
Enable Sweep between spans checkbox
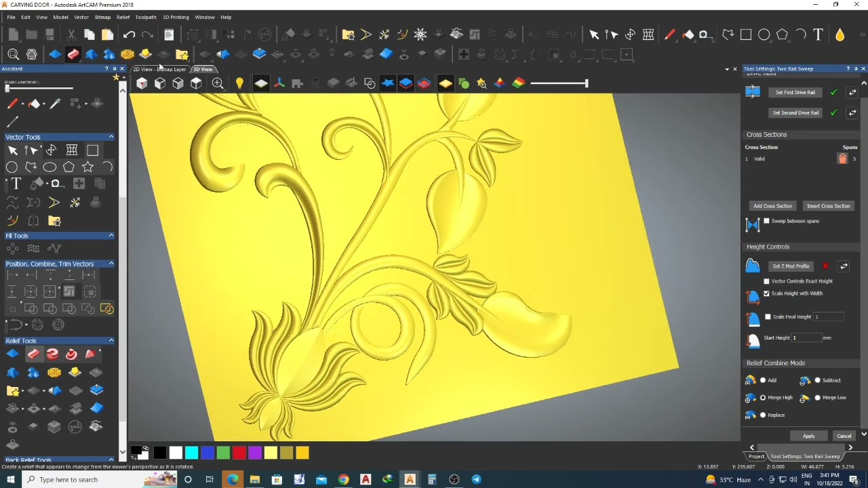(767, 221)
